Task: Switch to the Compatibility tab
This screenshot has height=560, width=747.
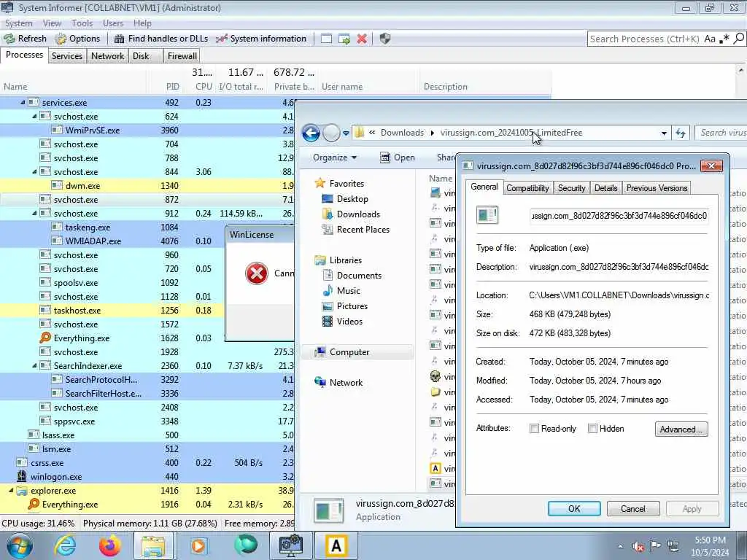Action: coord(527,188)
